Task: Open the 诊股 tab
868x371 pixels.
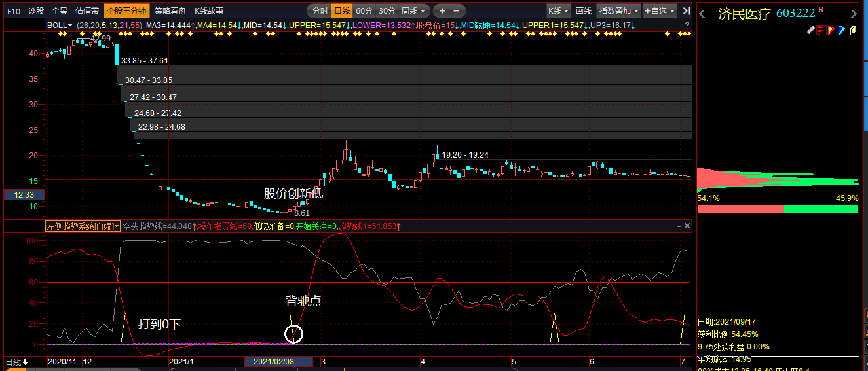Action: click(x=36, y=11)
